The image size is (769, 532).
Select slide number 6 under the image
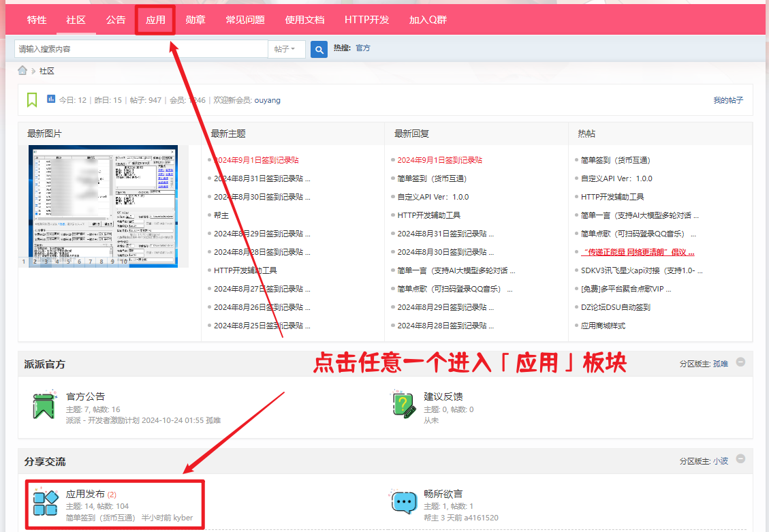(x=79, y=262)
